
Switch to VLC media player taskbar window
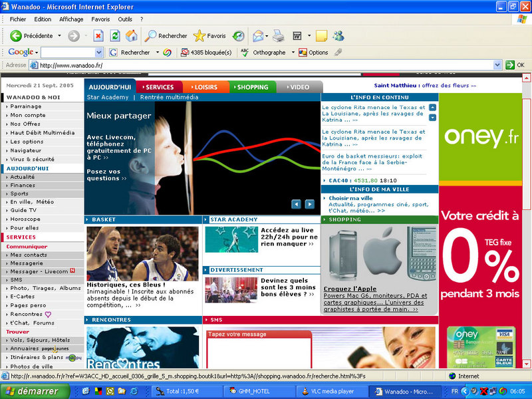click(x=332, y=391)
